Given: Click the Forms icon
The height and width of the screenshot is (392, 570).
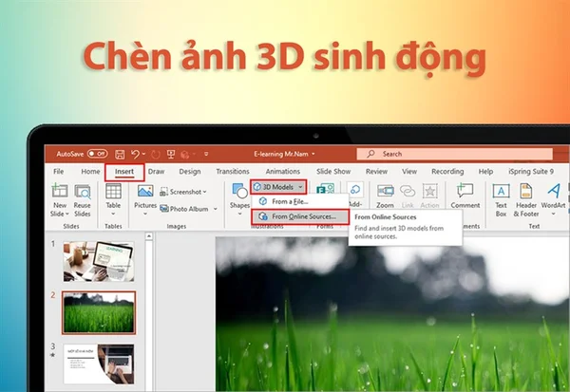Looking at the screenshot, I should tap(325, 189).
